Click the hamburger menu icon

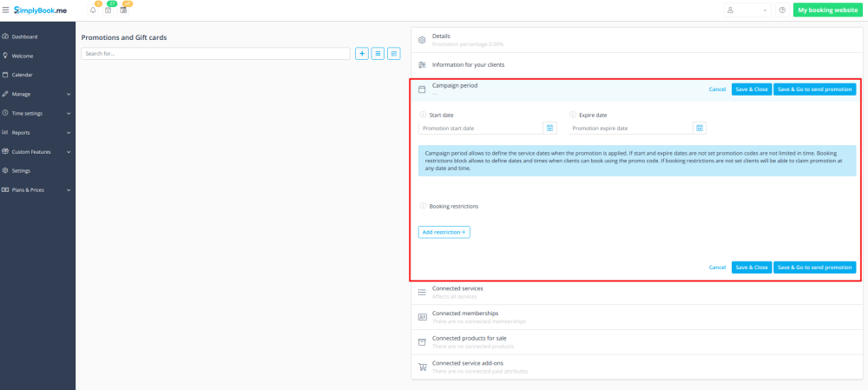(x=6, y=10)
